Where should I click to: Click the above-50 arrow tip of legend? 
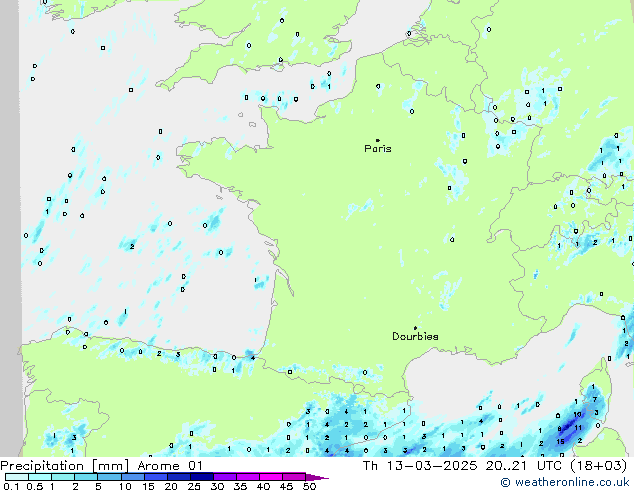click(317, 477)
